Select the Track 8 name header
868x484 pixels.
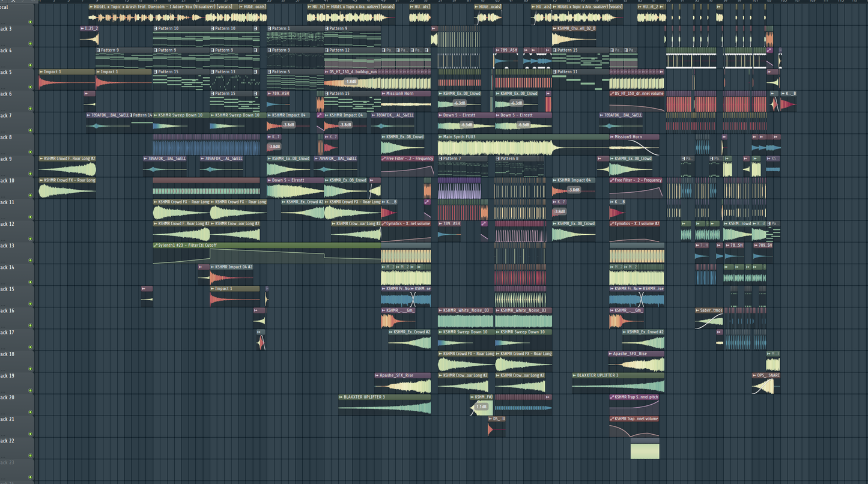pyautogui.click(x=11, y=137)
